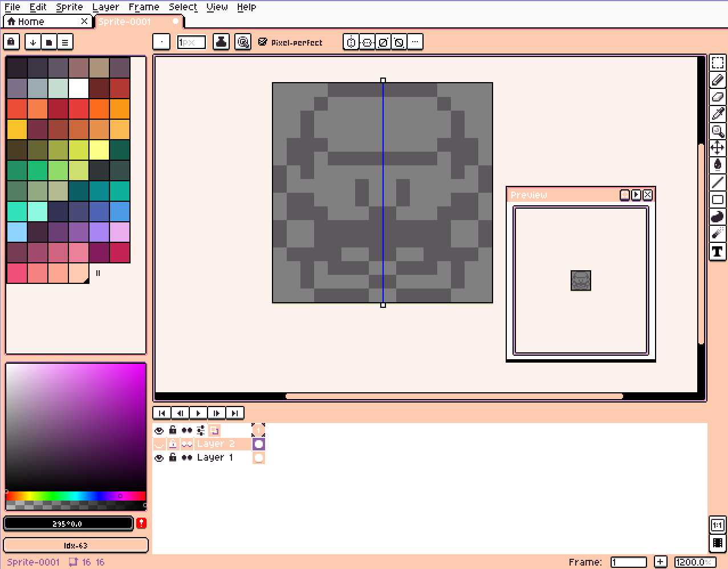The width and height of the screenshot is (728, 569).
Task: Toggle lock on Layer 2
Action: [x=173, y=444]
